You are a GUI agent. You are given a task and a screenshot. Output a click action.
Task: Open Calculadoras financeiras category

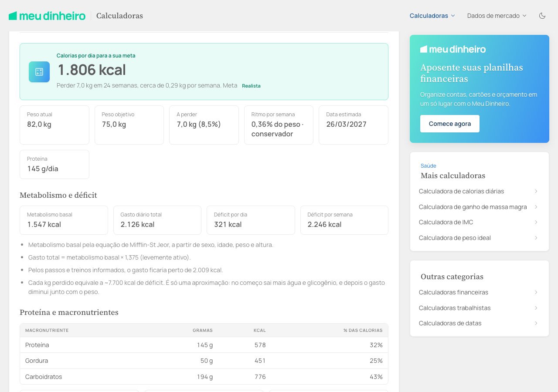coord(453,292)
